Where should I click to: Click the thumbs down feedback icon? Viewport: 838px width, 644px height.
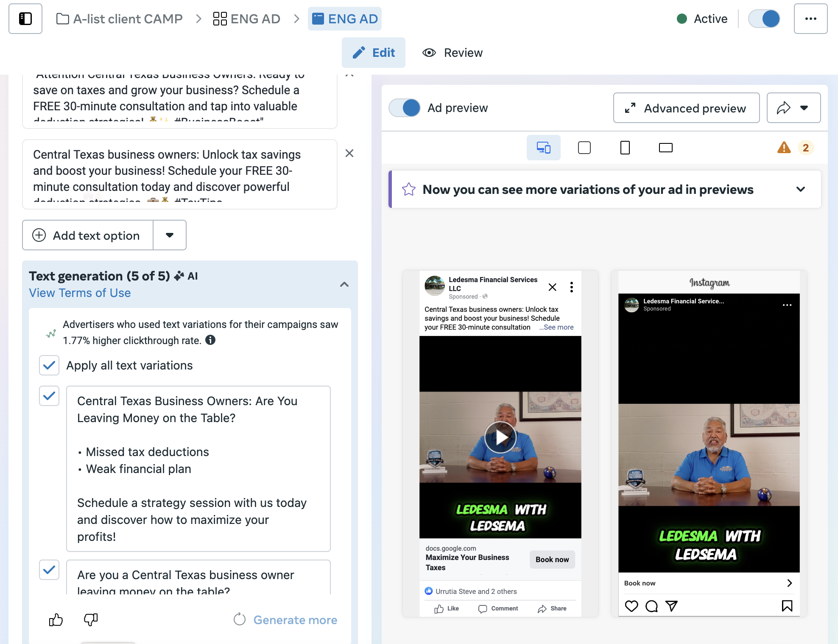point(91,620)
